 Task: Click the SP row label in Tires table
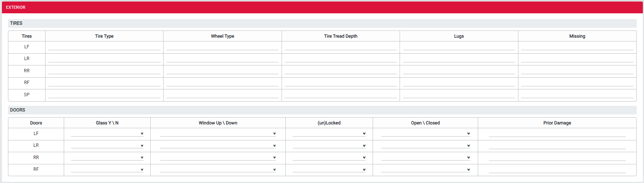point(27,95)
